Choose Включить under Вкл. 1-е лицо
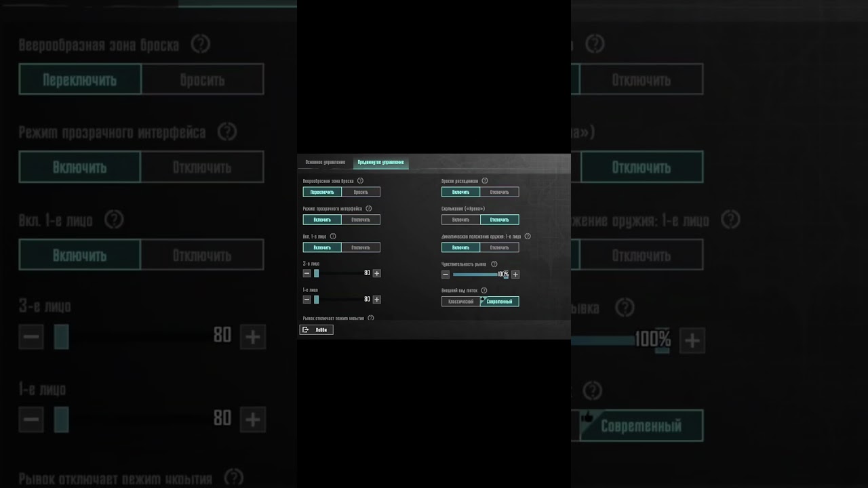This screenshot has height=488, width=868. point(323,247)
